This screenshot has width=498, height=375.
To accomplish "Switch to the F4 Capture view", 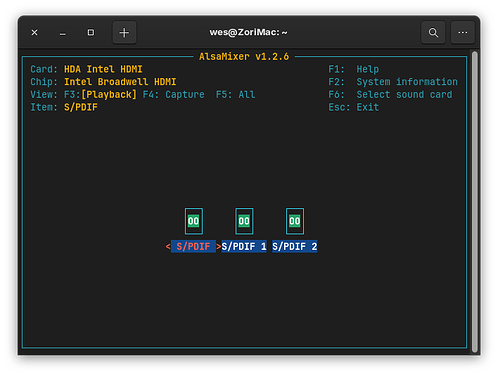I will point(174,95).
